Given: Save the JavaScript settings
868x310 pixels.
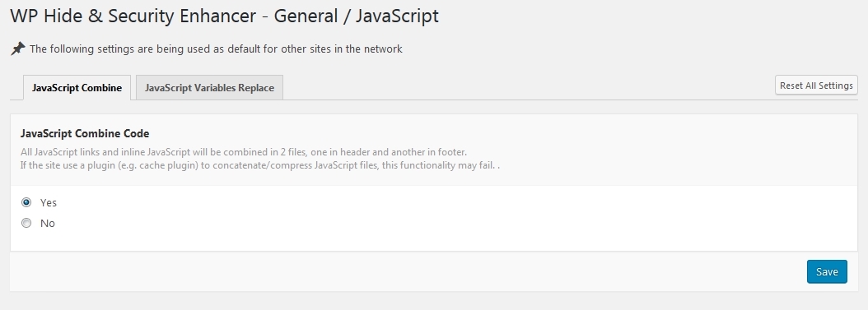Looking at the screenshot, I should 827,271.
